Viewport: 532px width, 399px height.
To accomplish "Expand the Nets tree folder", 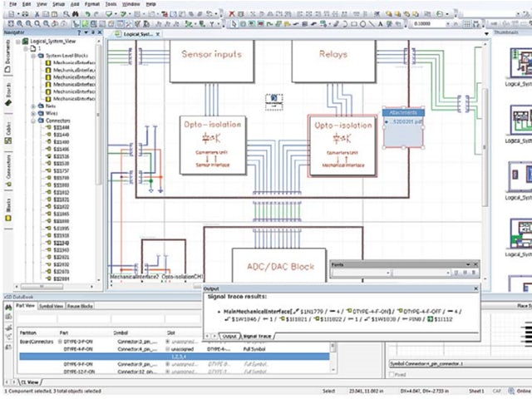I will coord(33,106).
